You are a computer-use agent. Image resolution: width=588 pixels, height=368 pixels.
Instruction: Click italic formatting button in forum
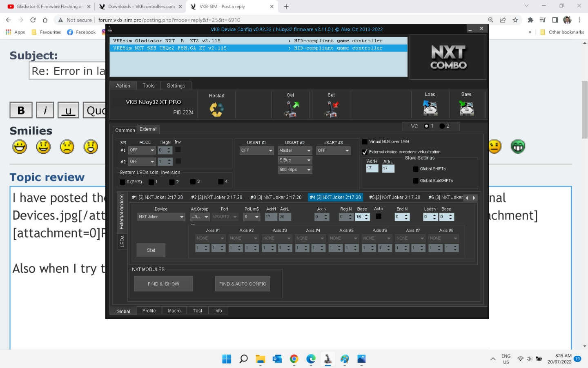pyautogui.click(x=45, y=110)
